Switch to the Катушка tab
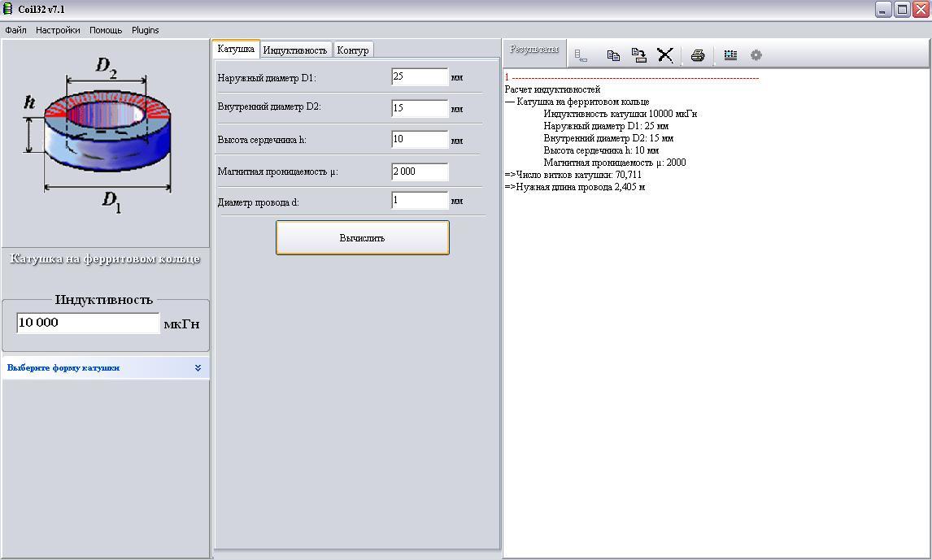Viewport: 932px width, 560px height. [x=236, y=49]
